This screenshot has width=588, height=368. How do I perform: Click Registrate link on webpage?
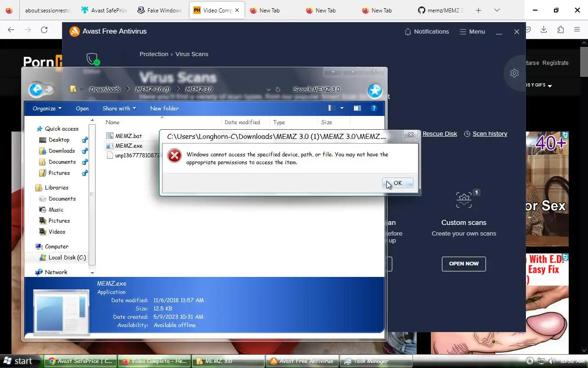[555, 63]
